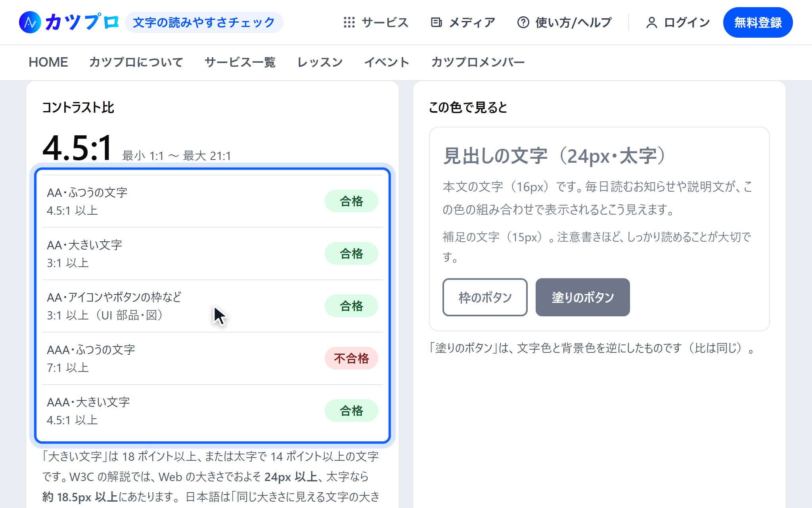812x508 pixels.
Task: Click the 合格 badge for AA・ふつうの文字
Action: coord(351,201)
